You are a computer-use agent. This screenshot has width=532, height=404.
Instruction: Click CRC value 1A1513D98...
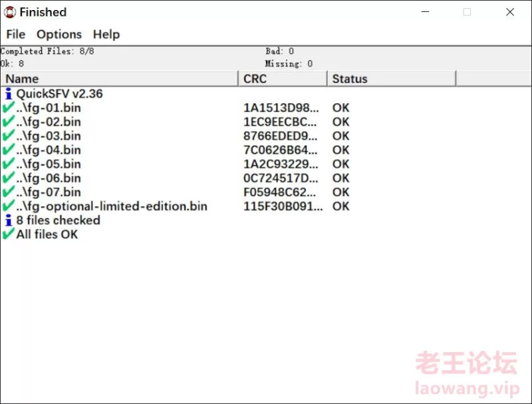(281, 108)
